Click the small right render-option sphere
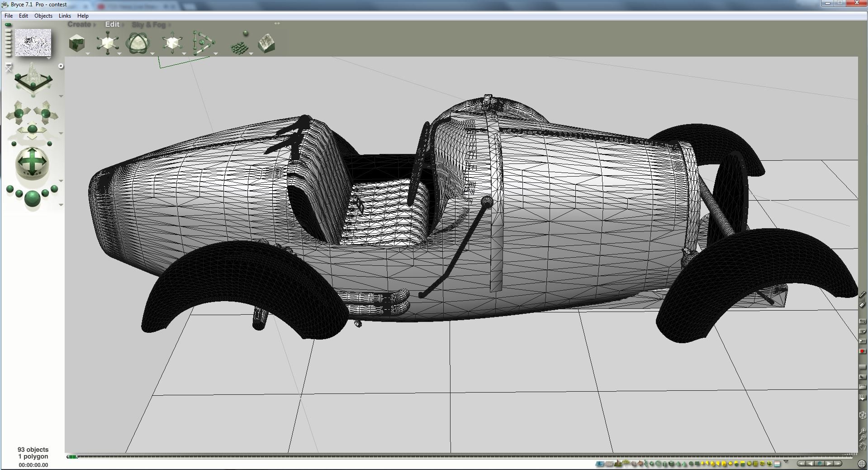This screenshot has height=470, width=868. pos(55,189)
